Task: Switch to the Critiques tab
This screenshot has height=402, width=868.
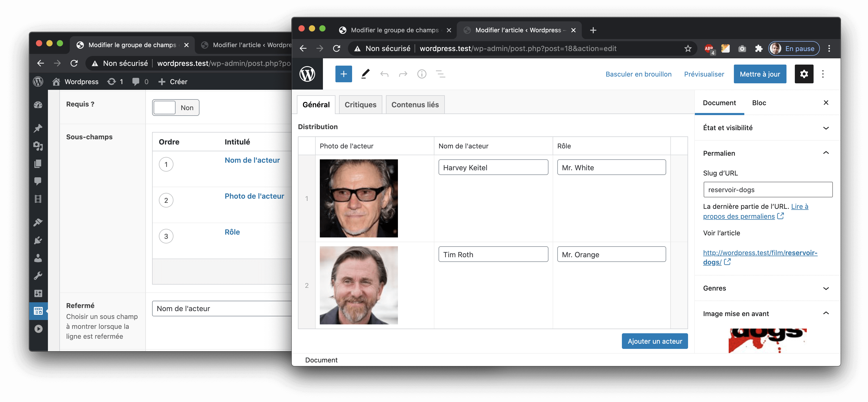Action: (360, 104)
